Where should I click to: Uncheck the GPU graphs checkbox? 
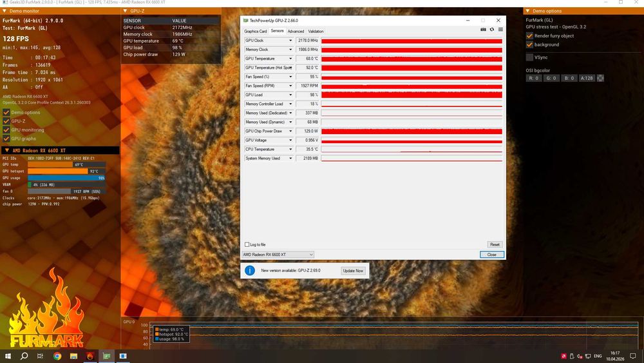(x=6, y=139)
